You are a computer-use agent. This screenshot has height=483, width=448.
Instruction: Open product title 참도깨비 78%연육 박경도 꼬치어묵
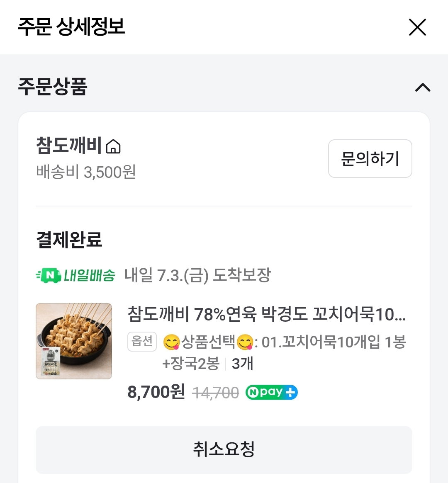pyautogui.click(x=267, y=314)
